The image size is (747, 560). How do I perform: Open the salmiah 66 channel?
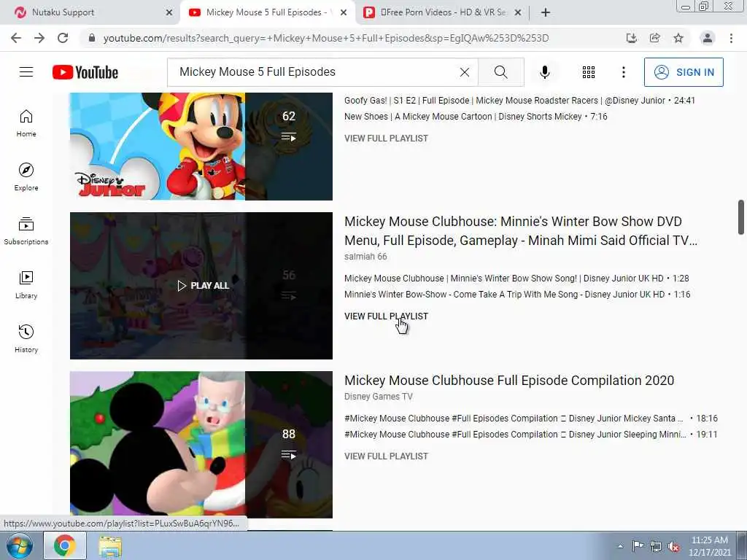365,257
